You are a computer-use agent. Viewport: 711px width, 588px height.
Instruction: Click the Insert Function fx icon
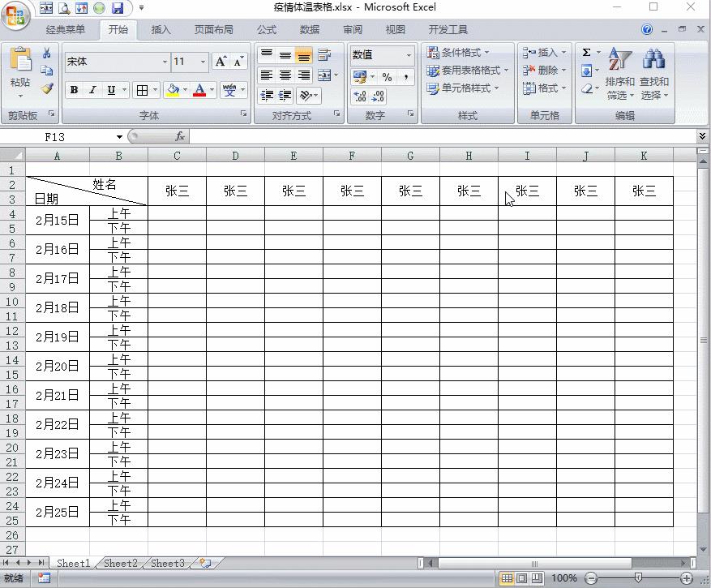180,136
